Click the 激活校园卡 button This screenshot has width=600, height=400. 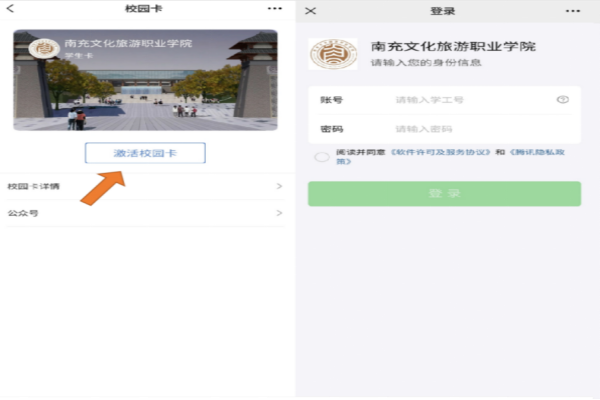[145, 153]
